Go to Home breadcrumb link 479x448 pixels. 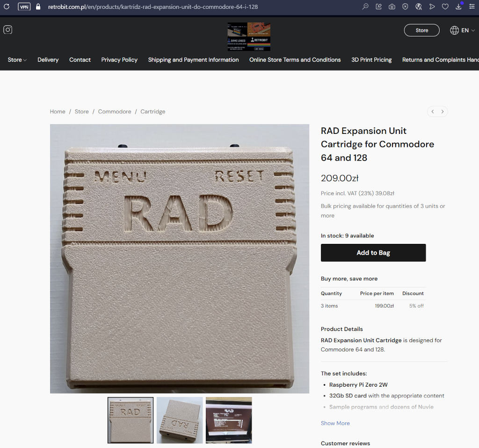pyautogui.click(x=58, y=111)
